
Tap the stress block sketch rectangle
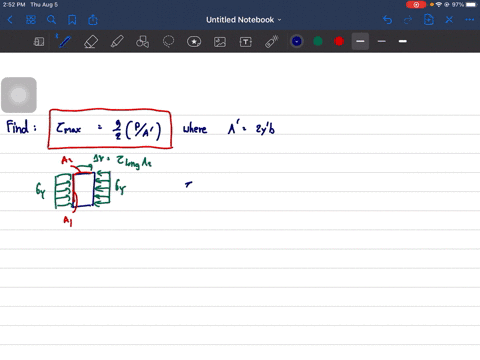point(84,189)
